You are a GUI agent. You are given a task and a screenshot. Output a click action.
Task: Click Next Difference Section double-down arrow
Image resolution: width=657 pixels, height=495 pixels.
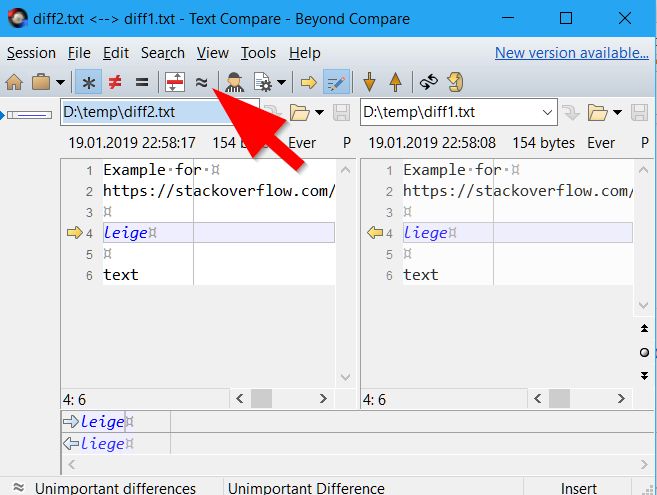click(x=644, y=375)
